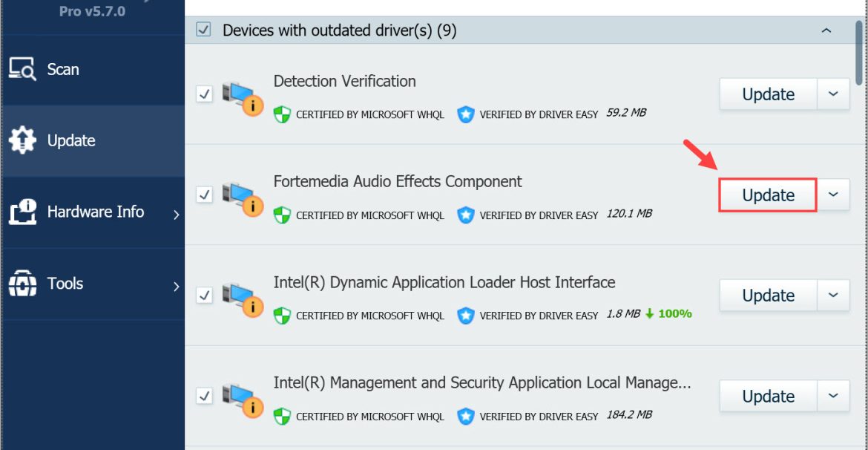Screen dimensions: 868x450
Task: Open dropdown arrow next to Detection Verification Update
Action: (834, 94)
